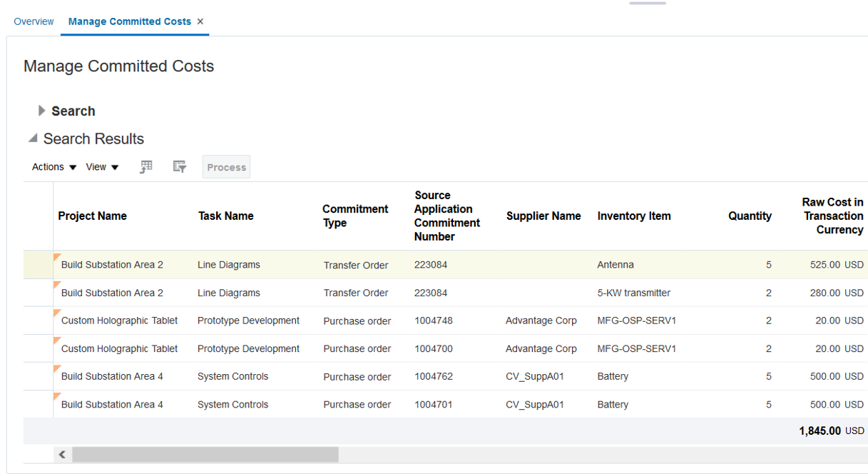
Task: Click the Freeze column icon in toolbar
Action: tap(146, 167)
